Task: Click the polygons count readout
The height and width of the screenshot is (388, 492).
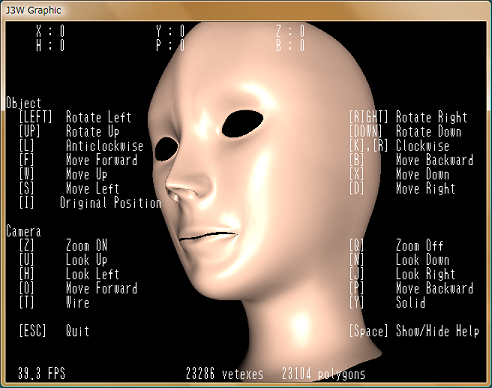Action: tap(323, 374)
